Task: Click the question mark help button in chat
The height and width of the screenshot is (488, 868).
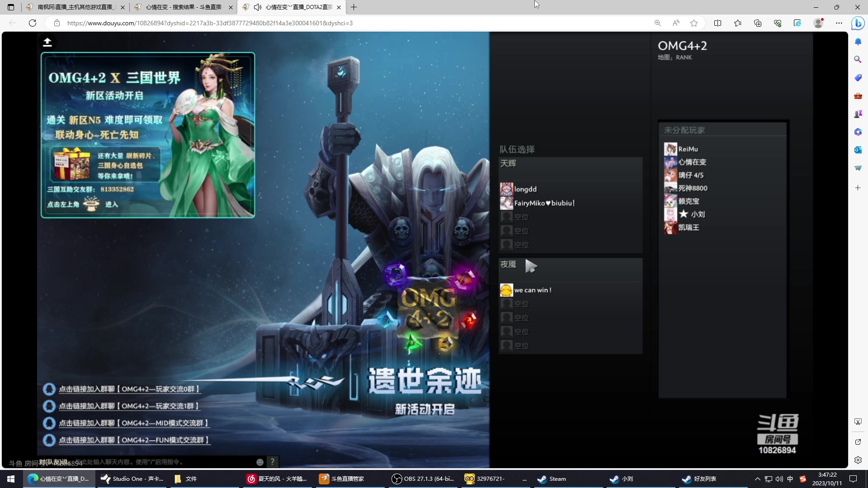Action: 272,462
